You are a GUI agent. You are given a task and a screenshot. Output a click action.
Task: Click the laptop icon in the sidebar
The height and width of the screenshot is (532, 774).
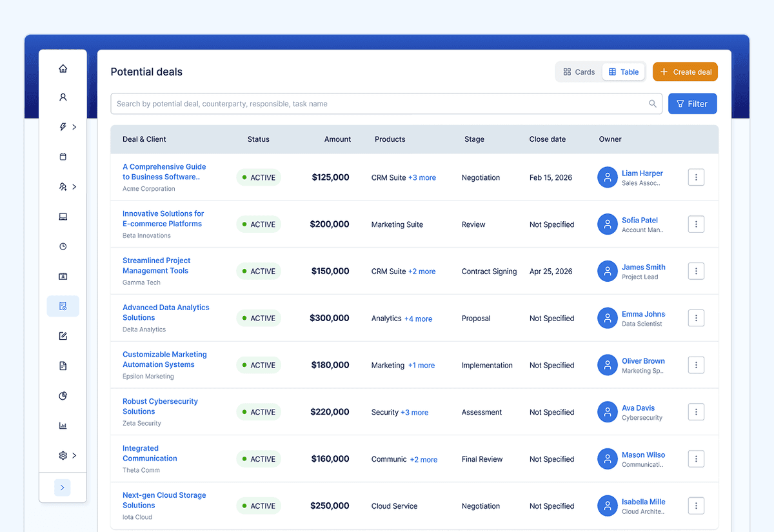63,217
